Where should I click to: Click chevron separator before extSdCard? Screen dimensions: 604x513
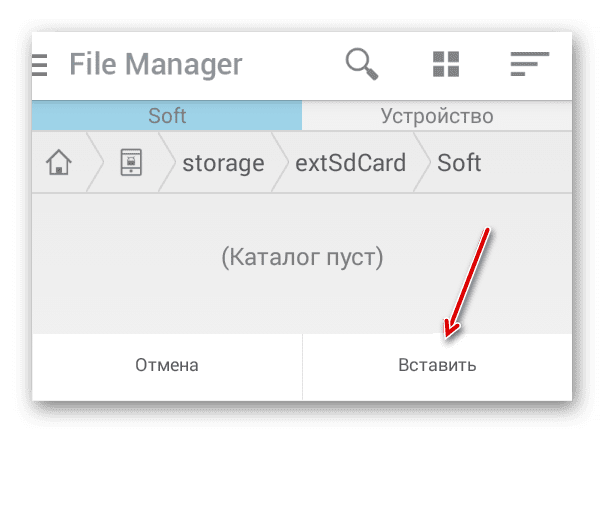280,162
